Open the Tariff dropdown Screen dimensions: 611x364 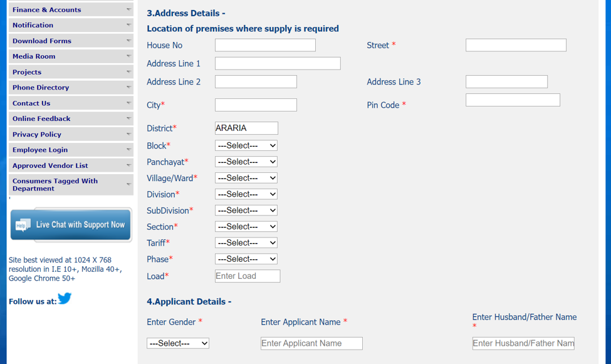246,242
